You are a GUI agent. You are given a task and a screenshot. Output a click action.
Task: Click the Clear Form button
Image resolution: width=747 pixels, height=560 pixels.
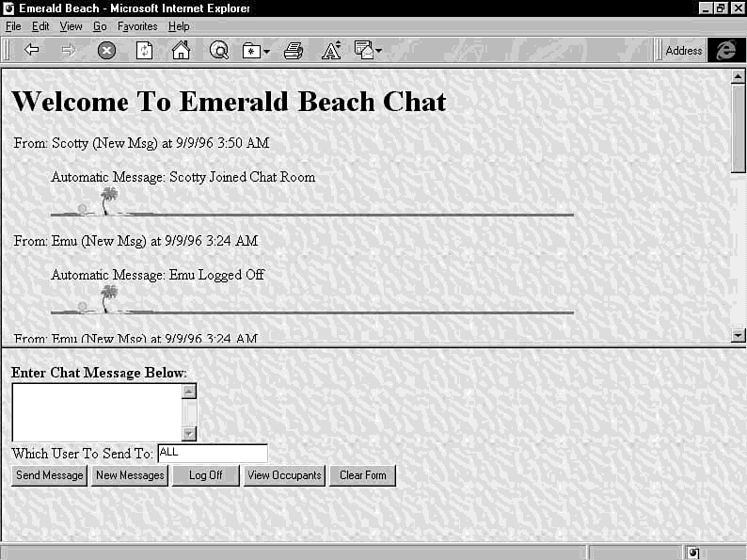362,475
